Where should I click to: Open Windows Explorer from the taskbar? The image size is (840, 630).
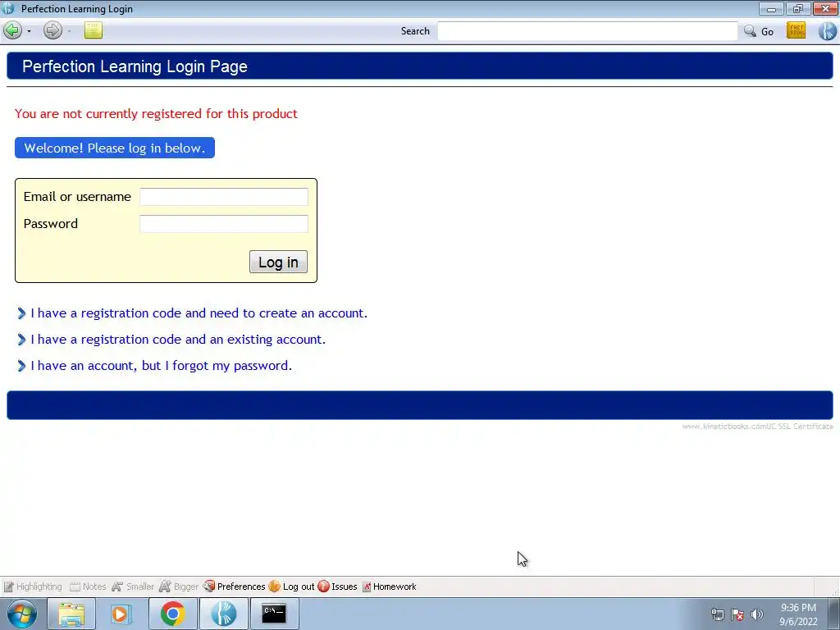click(x=71, y=614)
